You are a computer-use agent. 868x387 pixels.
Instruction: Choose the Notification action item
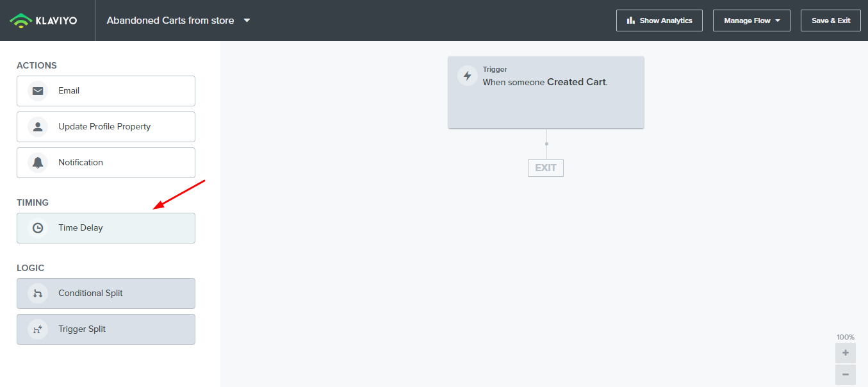click(x=106, y=163)
